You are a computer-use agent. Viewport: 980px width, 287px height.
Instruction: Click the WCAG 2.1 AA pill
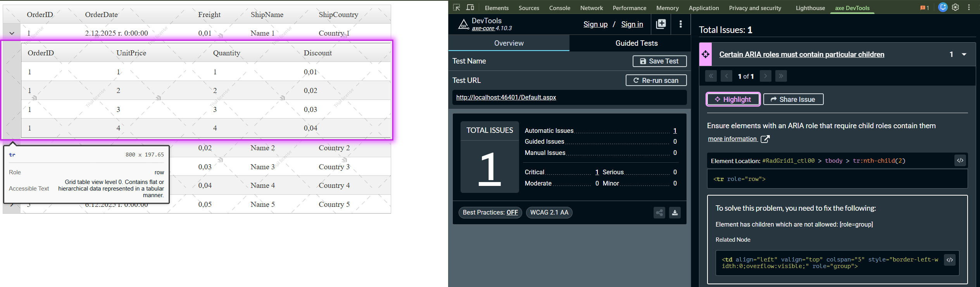click(x=549, y=213)
